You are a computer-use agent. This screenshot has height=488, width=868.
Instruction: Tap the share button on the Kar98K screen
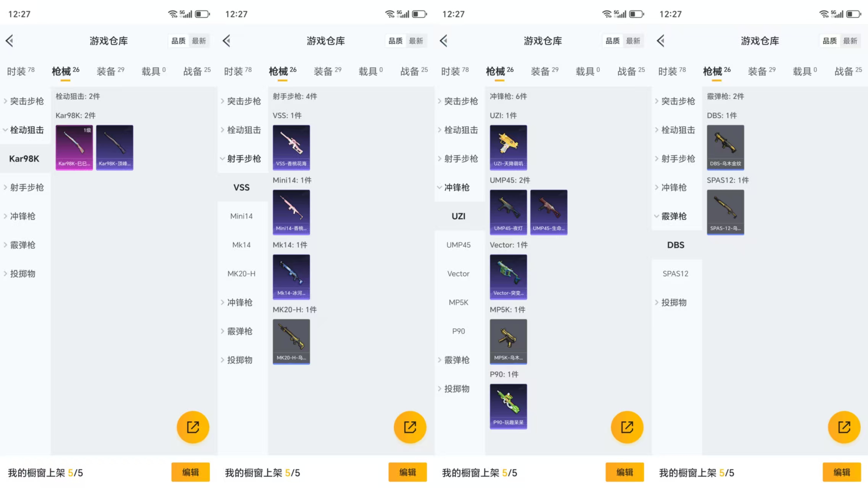[193, 427]
